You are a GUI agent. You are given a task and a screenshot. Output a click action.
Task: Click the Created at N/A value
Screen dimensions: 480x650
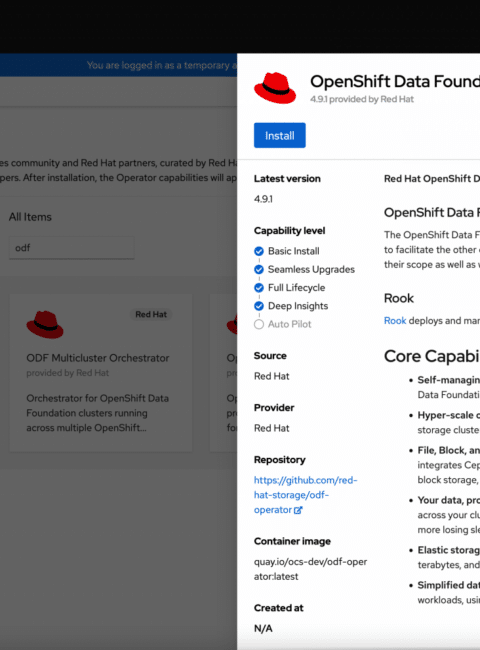coord(263,628)
